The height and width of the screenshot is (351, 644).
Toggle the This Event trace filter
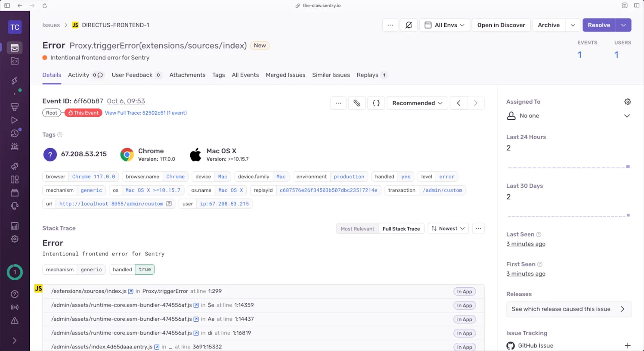point(83,112)
